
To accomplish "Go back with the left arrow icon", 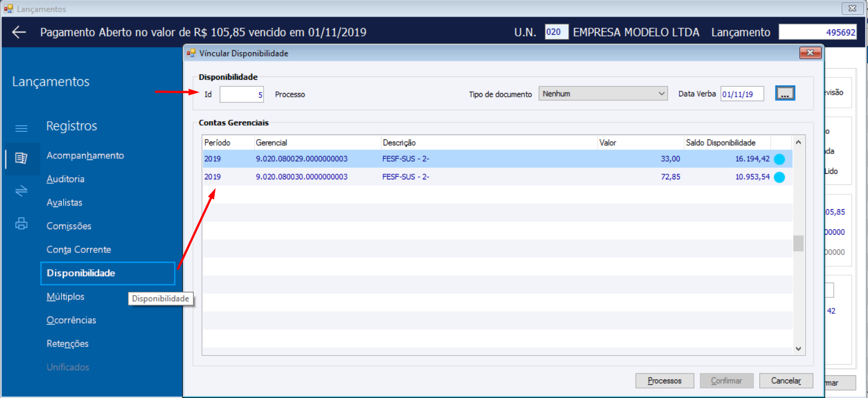I will [19, 32].
